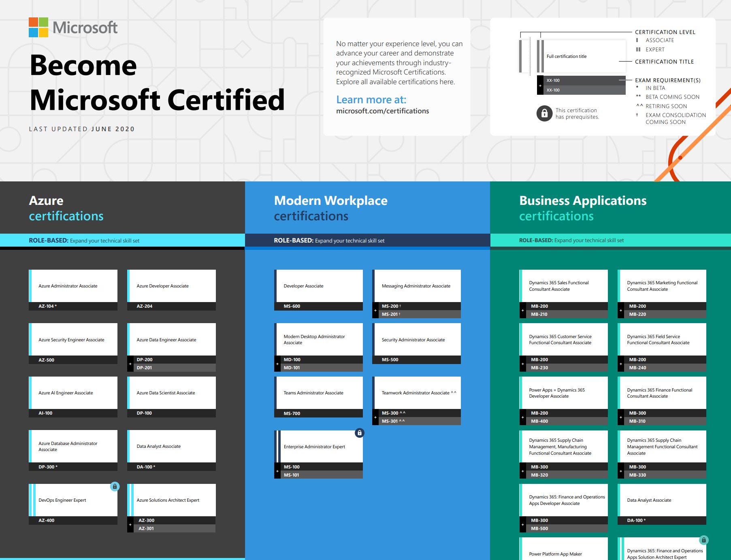
Task: Click plus sign between MB-300 and MB-500
Action: tap(522, 524)
